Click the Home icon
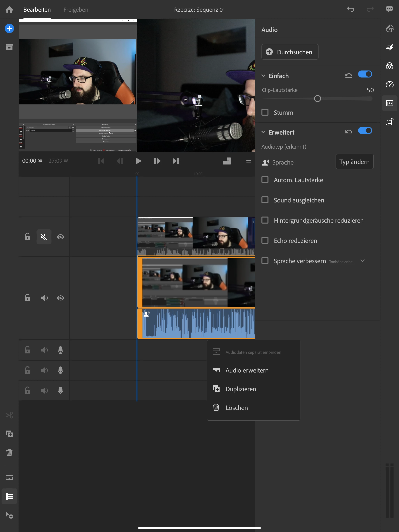The width and height of the screenshot is (399, 532). [9, 10]
